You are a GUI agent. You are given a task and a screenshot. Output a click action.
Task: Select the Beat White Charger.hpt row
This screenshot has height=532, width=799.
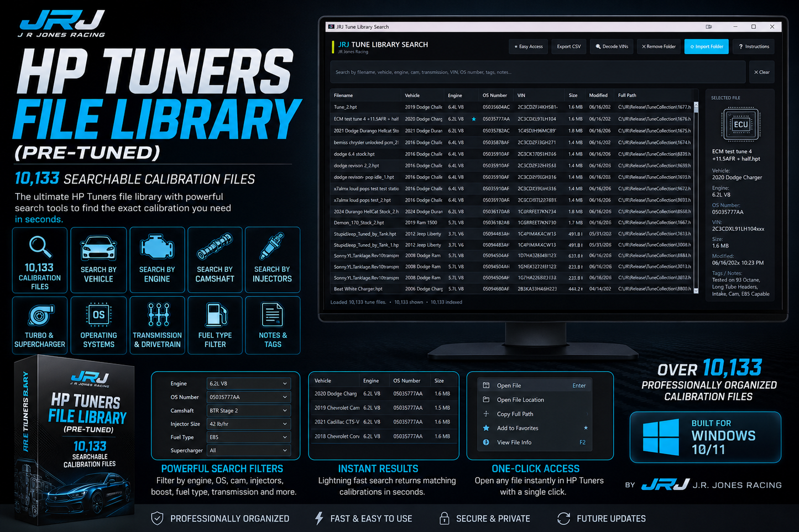coord(511,289)
